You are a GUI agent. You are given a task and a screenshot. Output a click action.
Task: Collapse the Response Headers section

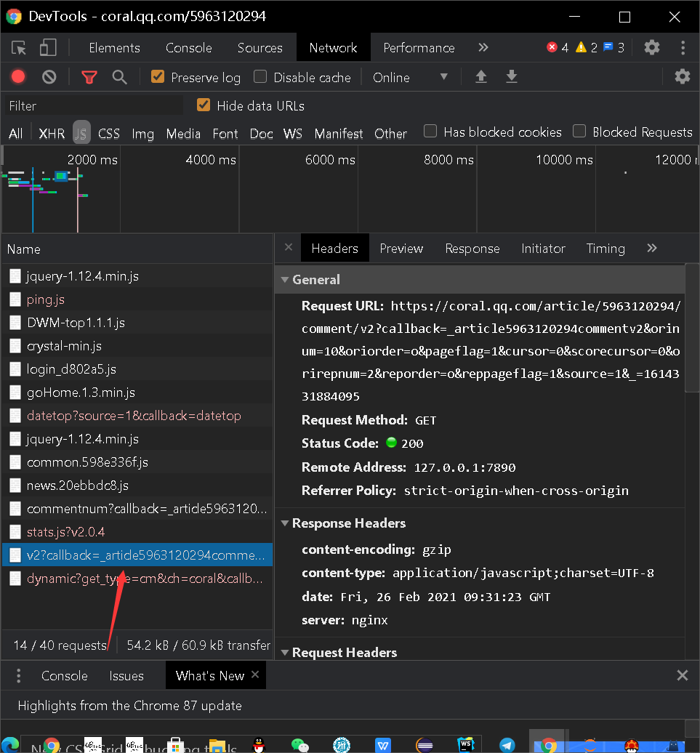pos(285,523)
